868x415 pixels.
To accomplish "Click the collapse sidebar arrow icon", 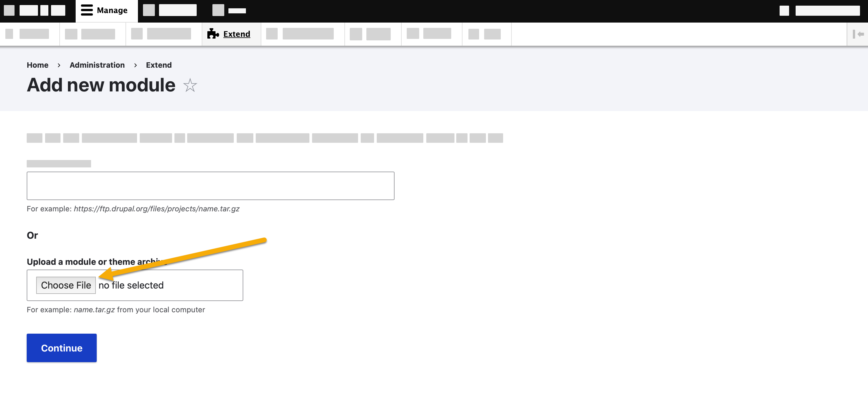I will click(x=858, y=34).
